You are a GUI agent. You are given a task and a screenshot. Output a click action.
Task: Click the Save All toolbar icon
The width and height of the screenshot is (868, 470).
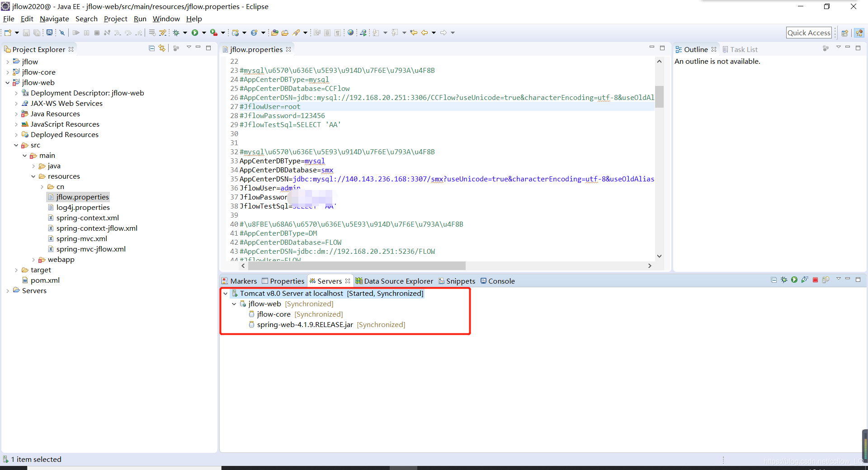[x=37, y=33]
